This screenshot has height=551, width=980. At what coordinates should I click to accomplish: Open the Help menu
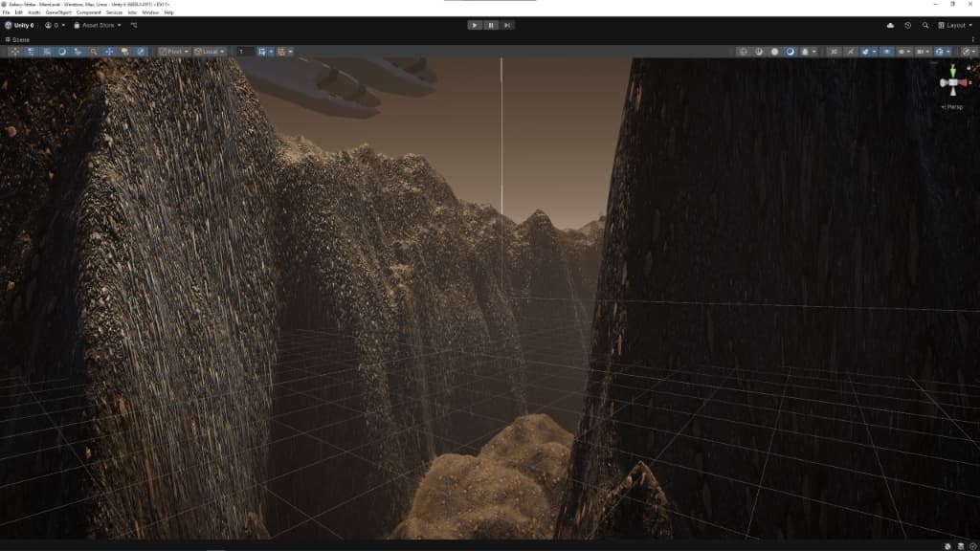point(168,12)
